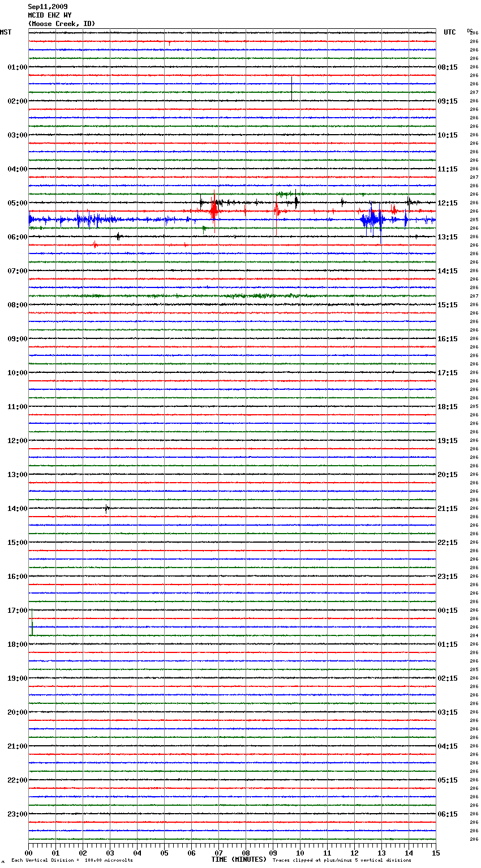Click the 07 minute axis tick label
Image resolution: width=481 pixels, height=868 pixels.
point(219,853)
